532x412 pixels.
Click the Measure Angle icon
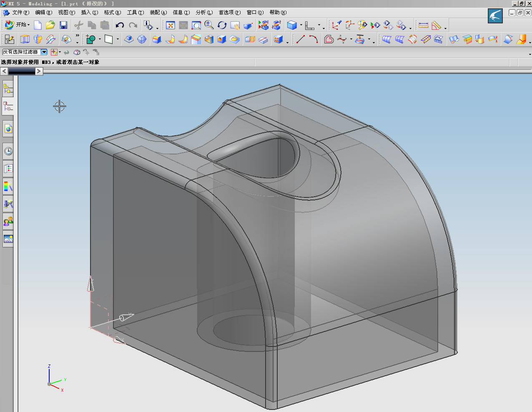click(436, 25)
